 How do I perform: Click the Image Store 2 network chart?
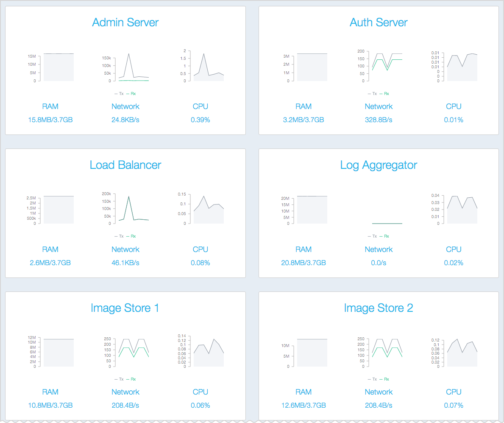[x=387, y=352]
